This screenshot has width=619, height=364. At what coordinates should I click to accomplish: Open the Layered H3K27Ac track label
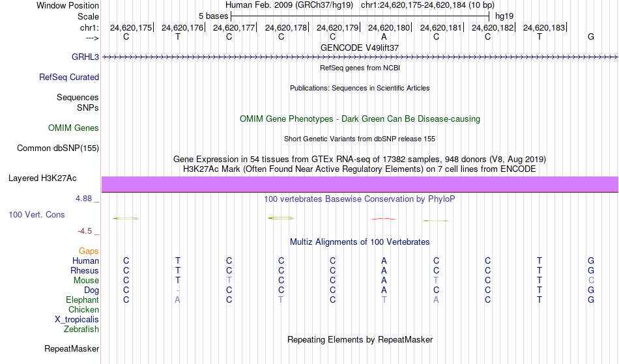click(x=42, y=178)
